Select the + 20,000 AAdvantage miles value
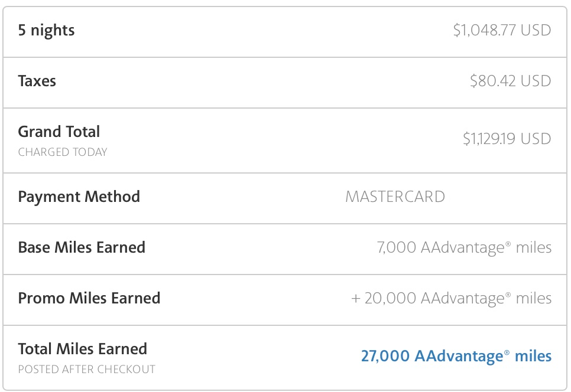 (x=451, y=298)
